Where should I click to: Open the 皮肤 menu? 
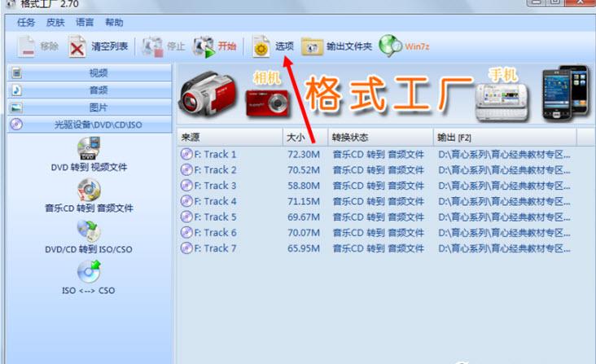(x=55, y=23)
